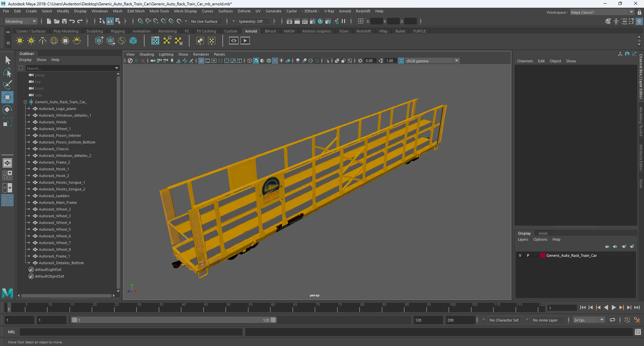This screenshot has height=346, width=644.
Task: Activate the Move tool
Action: click(7, 97)
